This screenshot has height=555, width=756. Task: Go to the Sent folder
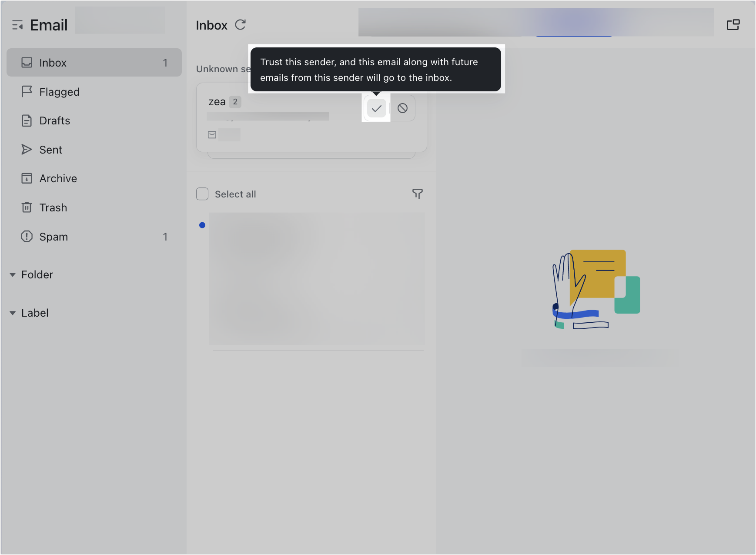click(x=51, y=150)
